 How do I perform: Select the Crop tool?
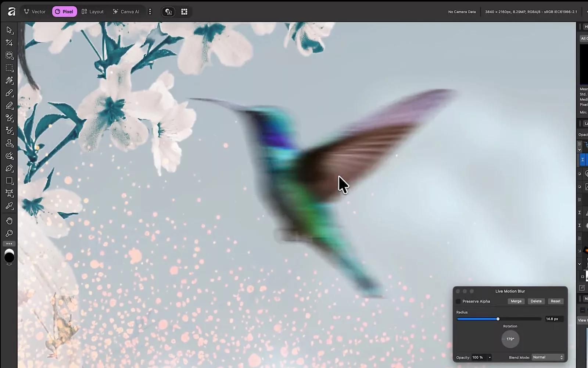point(10,43)
